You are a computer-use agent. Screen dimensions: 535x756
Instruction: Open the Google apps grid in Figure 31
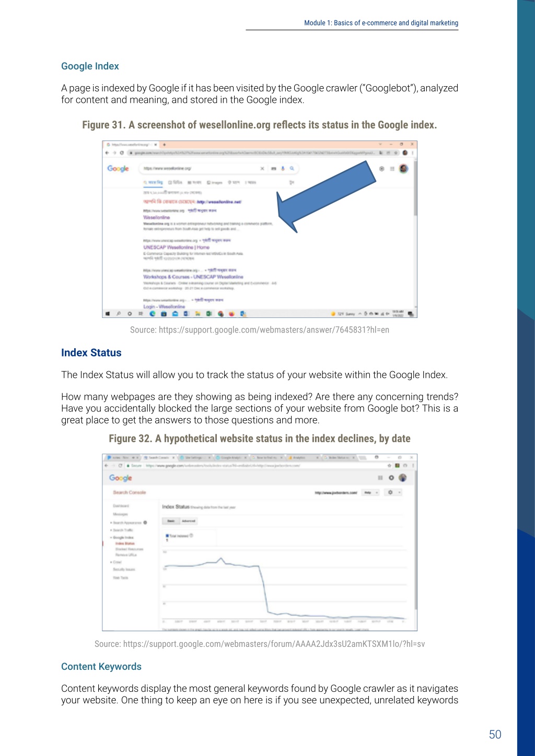coord(392,169)
